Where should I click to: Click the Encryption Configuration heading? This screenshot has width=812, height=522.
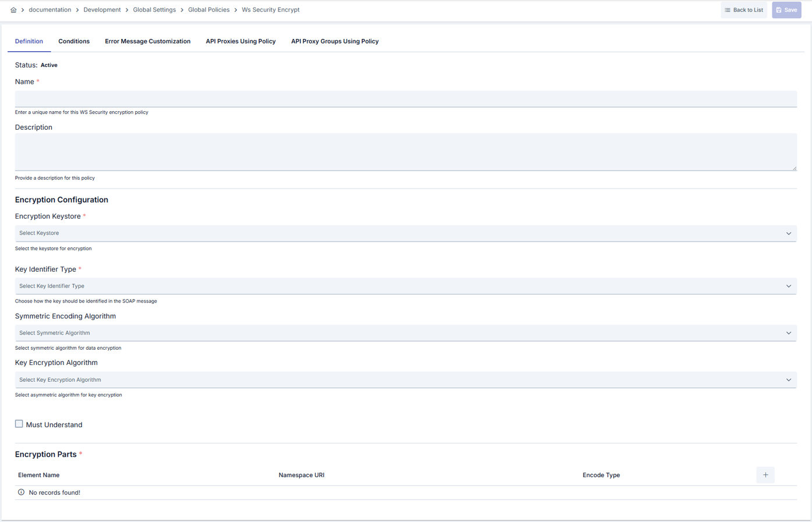[x=62, y=200]
